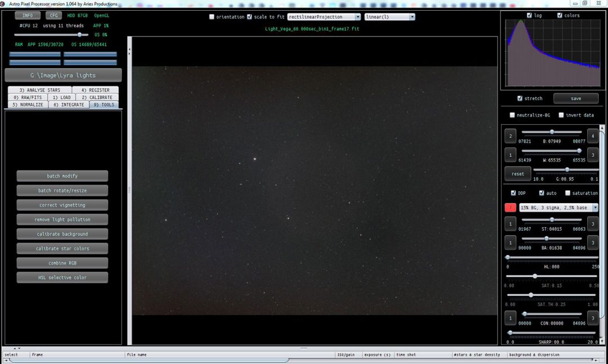Adjust the SAT slider handle
This screenshot has height=364, width=608.
(534, 276)
